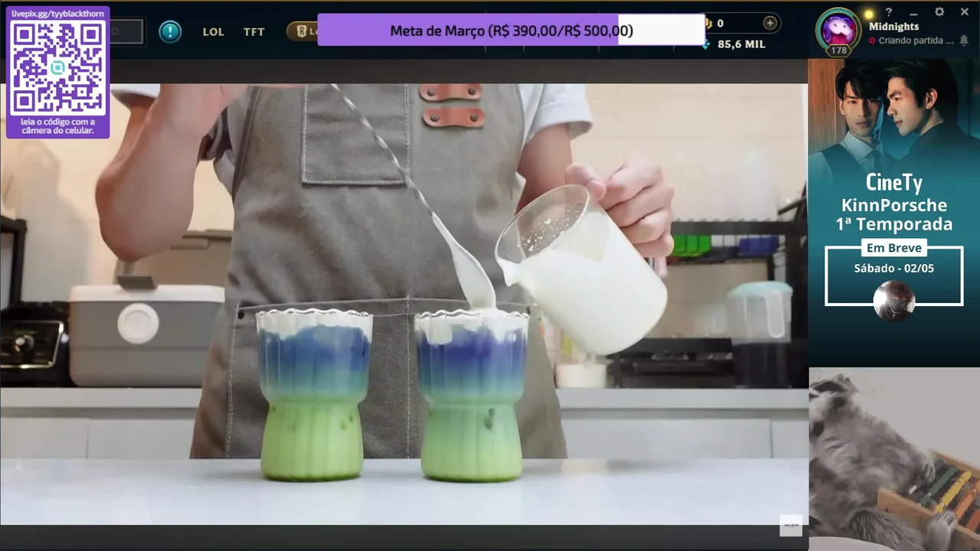Open client settings gear icon

click(x=939, y=12)
